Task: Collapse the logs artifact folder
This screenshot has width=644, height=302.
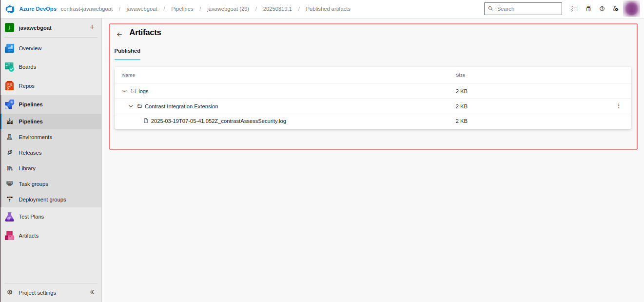Action: click(x=125, y=91)
